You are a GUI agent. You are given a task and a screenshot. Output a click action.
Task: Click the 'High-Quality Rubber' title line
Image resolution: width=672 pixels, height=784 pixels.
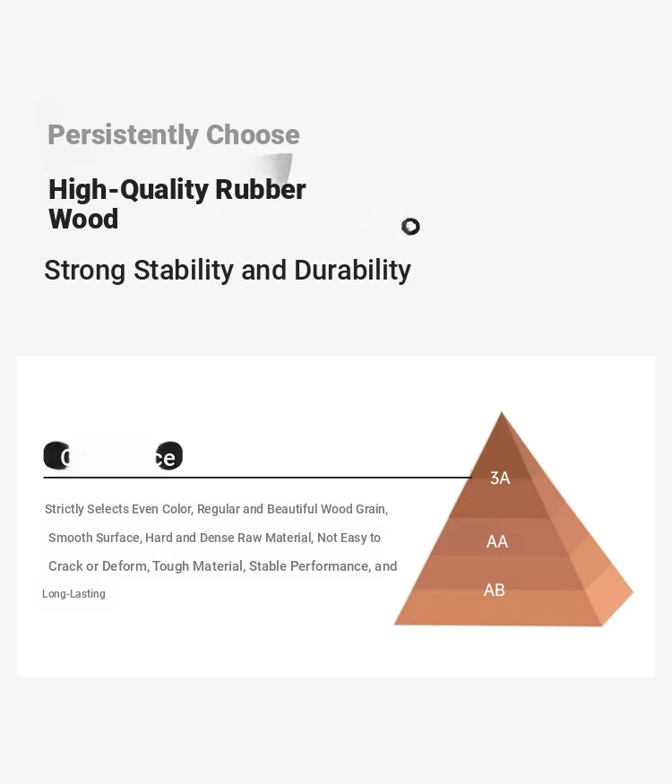point(177,189)
